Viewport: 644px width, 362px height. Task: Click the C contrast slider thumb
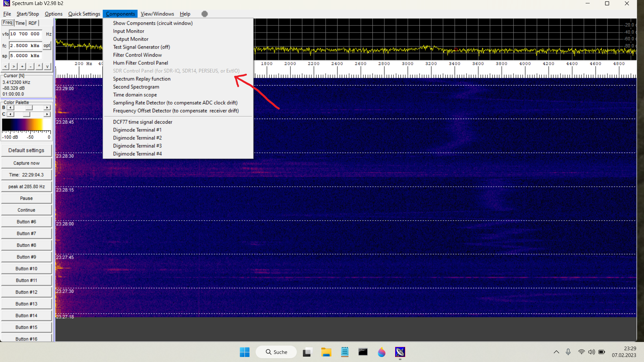pyautogui.click(x=26, y=114)
